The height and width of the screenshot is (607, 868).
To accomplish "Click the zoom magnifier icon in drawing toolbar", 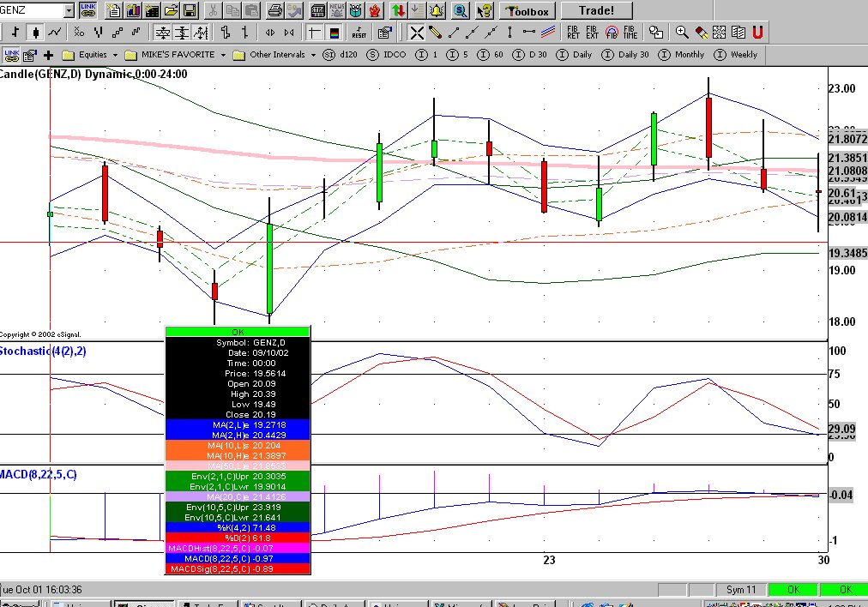I will [682, 33].
